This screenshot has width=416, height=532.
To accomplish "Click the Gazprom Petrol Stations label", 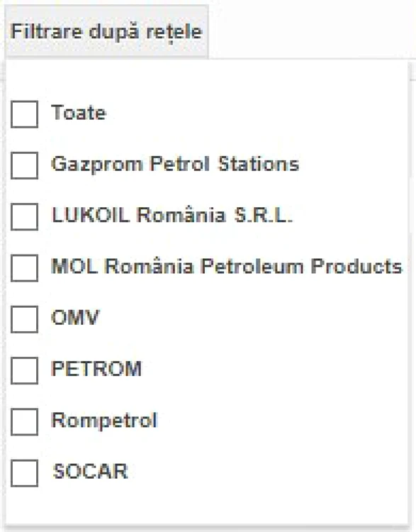I will click(x=175, y=165).
